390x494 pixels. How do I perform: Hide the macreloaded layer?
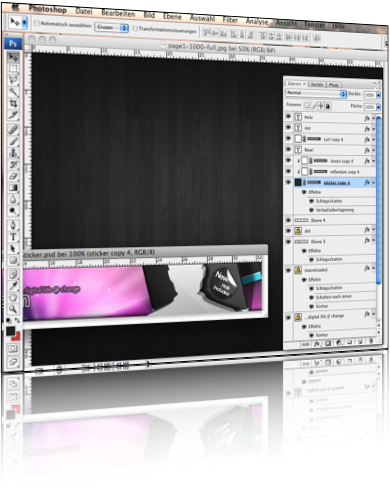click(x=289, y=270)
